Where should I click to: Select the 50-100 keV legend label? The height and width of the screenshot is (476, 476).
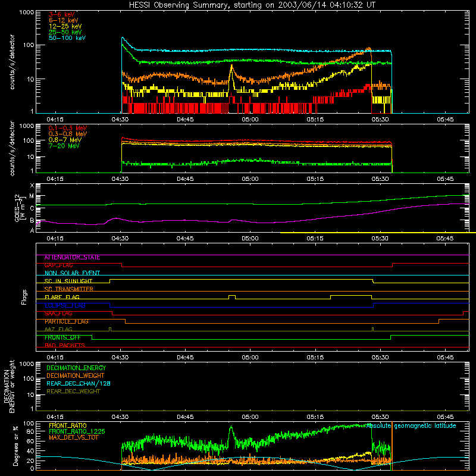67,38
